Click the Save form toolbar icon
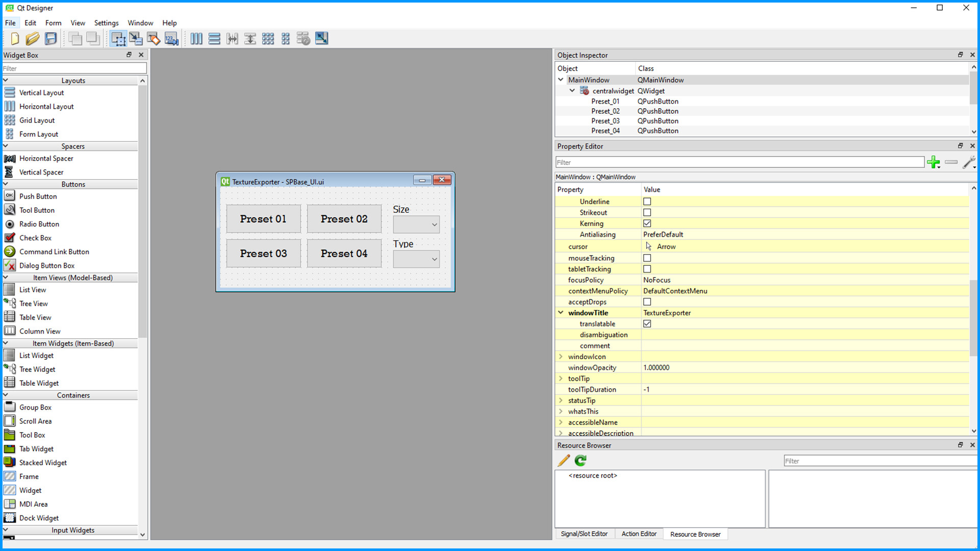Screen dimensions: 980x551 [51, 39]
